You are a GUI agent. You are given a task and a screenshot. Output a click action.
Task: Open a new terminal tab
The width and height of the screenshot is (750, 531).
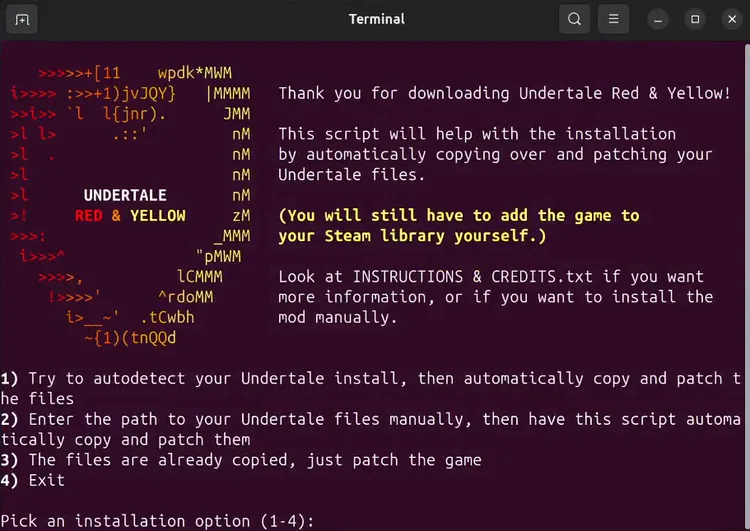coord(22,20)
